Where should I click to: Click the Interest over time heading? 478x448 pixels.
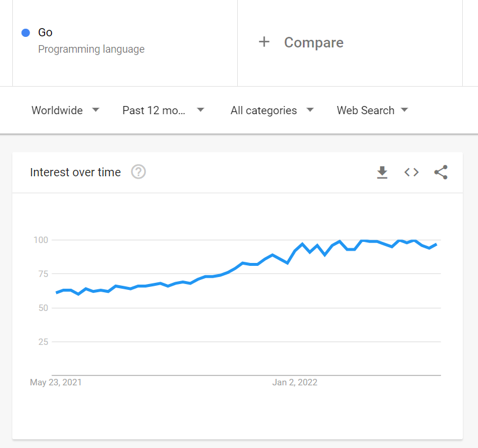(76, 172)
